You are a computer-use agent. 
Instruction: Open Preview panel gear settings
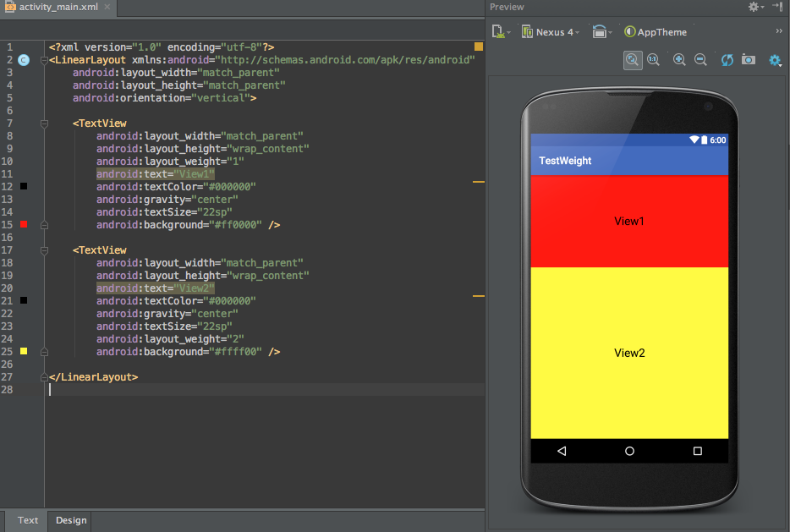[x=755, y=7]
